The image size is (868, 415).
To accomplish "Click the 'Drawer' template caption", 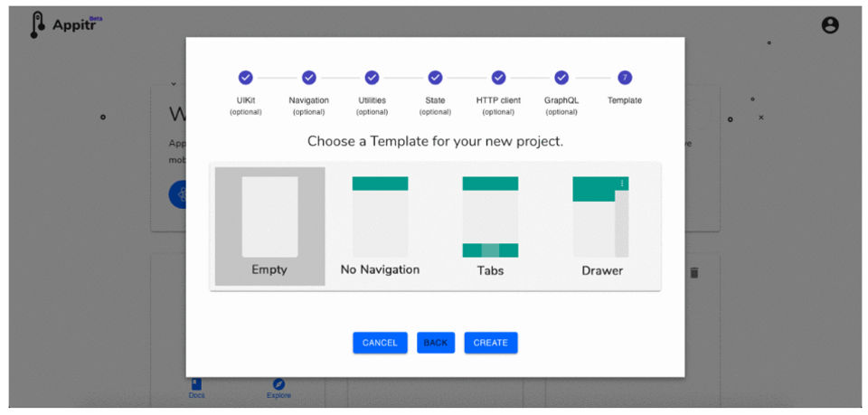I will [602, 271].
